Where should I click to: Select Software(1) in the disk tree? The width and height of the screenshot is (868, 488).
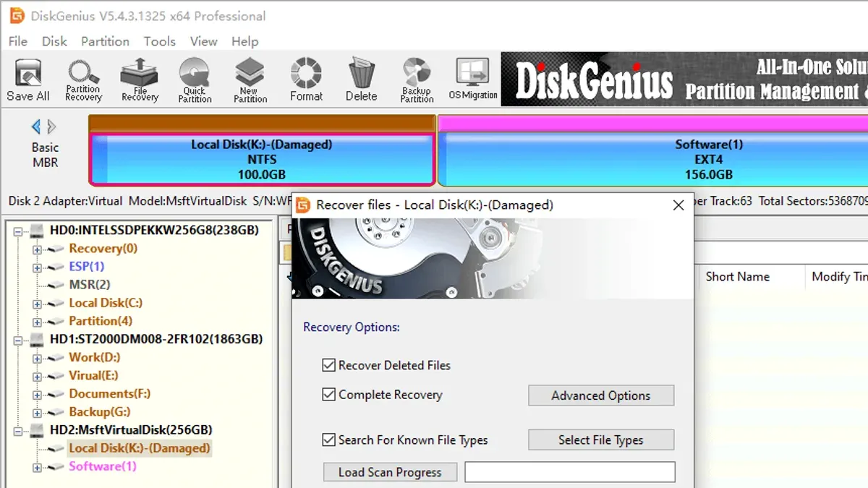[102, 466]
